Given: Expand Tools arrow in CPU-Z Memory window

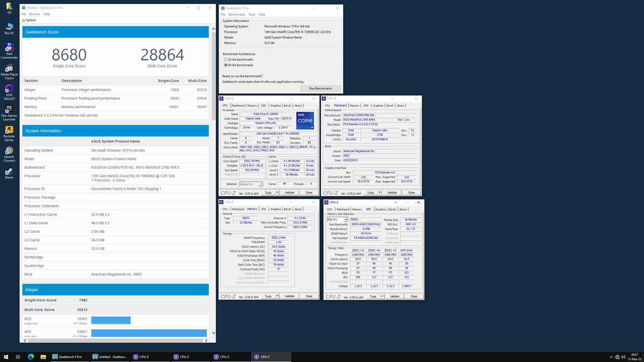Looking at the screenshot, I should pos(277,296).
